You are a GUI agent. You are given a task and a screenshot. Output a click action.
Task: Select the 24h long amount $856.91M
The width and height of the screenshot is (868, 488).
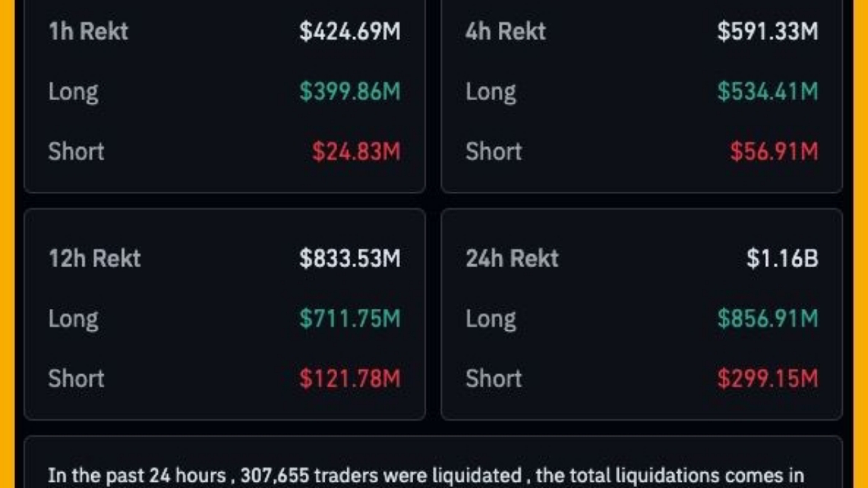point(767,319)
